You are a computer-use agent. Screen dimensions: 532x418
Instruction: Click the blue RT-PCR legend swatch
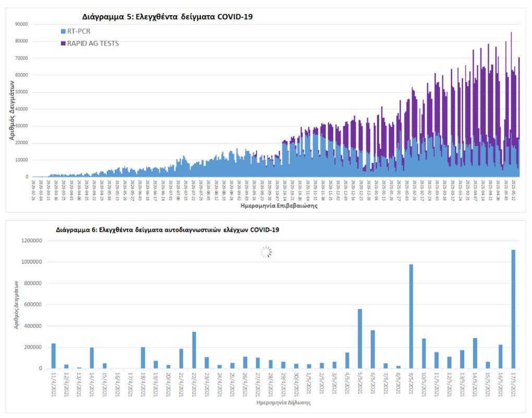click(63, 32)
